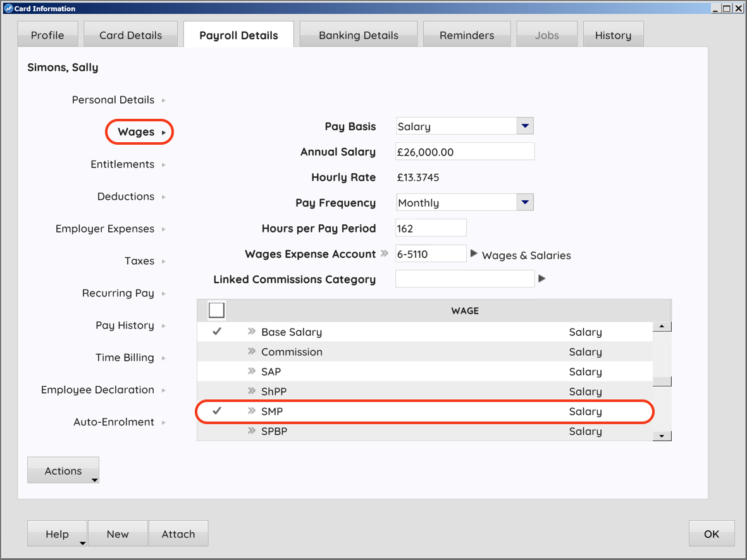Click the double-arrow icon after Wages Expense Account label

point(385,254)
